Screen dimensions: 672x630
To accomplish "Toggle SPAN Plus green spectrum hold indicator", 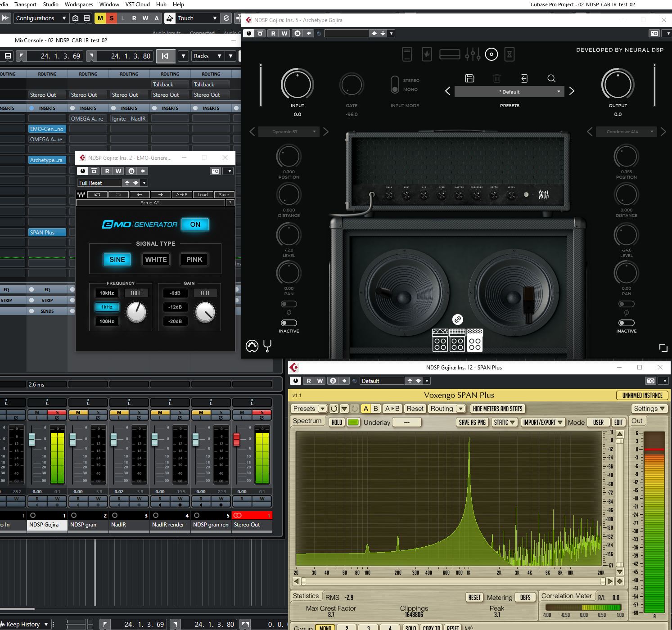I will tap(353, 422).
